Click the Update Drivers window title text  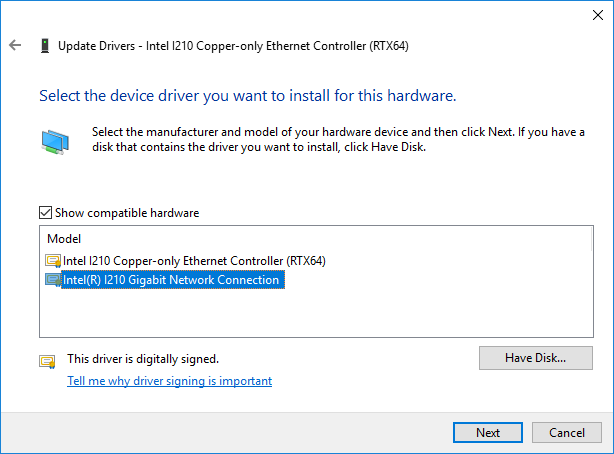click(x=233, y=45)
